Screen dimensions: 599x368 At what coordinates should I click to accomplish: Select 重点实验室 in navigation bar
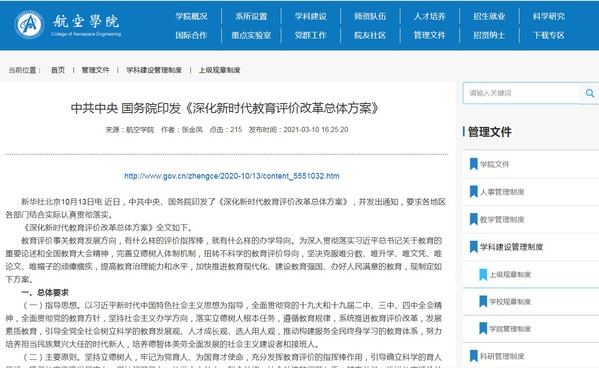point(251,35)
